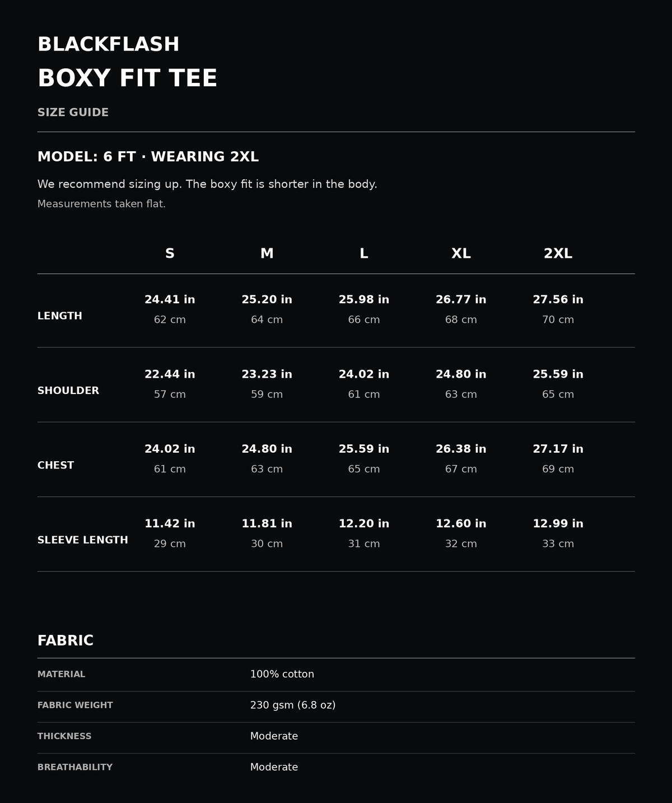This screenshot has width=672, height=803.
Task: Select the S size column header
Action: [170, 254]
